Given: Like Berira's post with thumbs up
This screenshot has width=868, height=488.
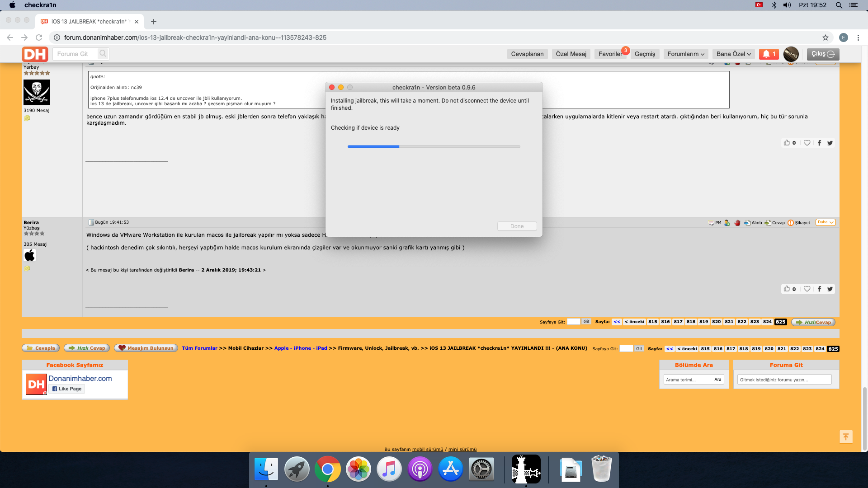Looking at the screenshot, I should tap(787, 289).
